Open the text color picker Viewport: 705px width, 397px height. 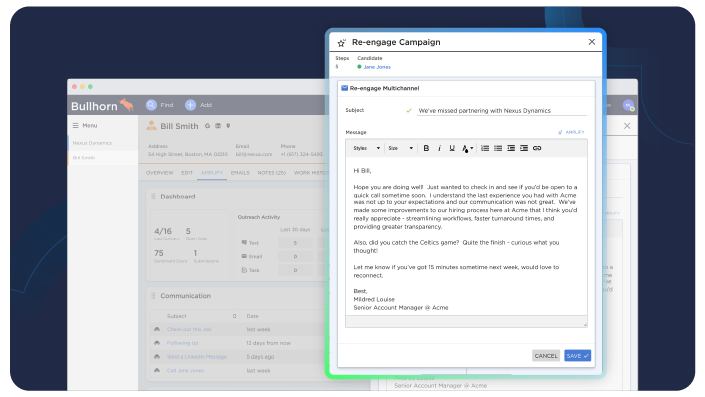tap(467, 148)
